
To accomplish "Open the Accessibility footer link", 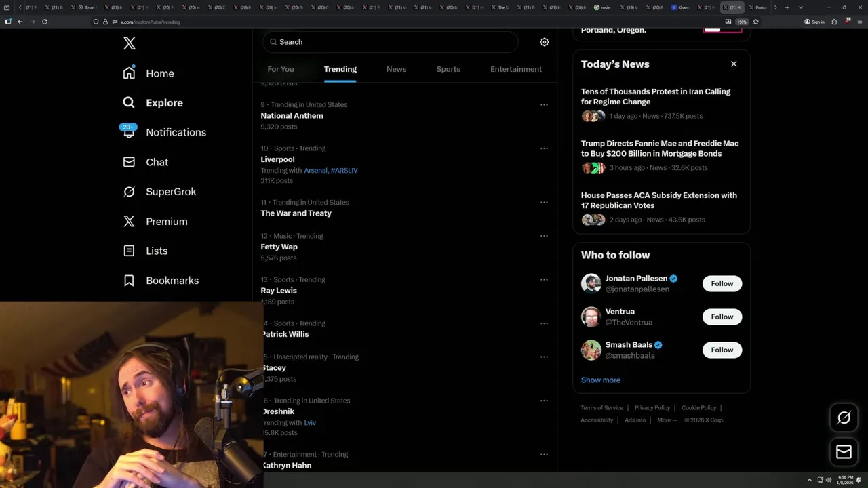I will (597, 420).
